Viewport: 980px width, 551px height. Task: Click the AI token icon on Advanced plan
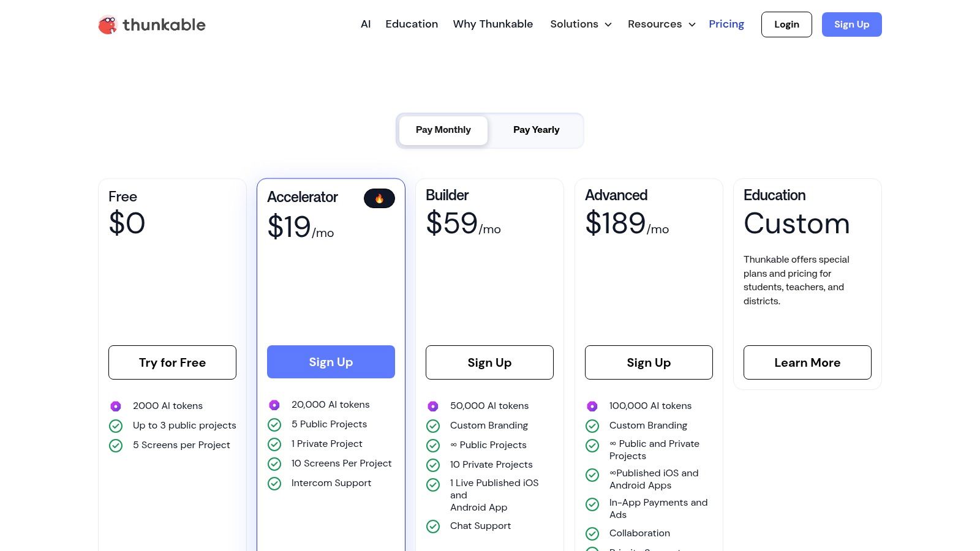coord(592,406)
